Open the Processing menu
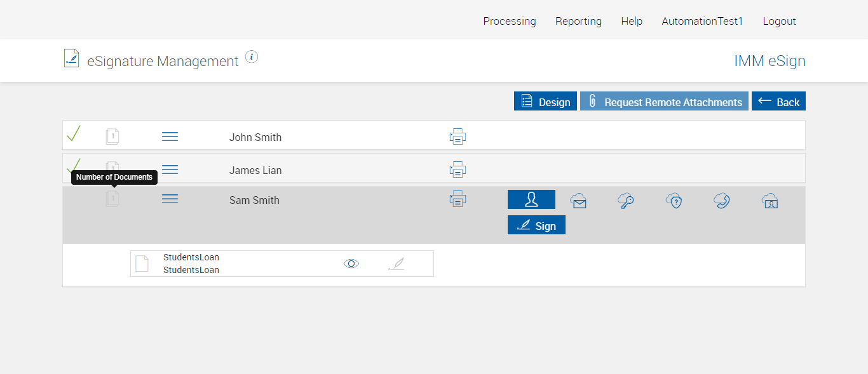Screen dimensions: 868x374 click(x=510, y=21)
